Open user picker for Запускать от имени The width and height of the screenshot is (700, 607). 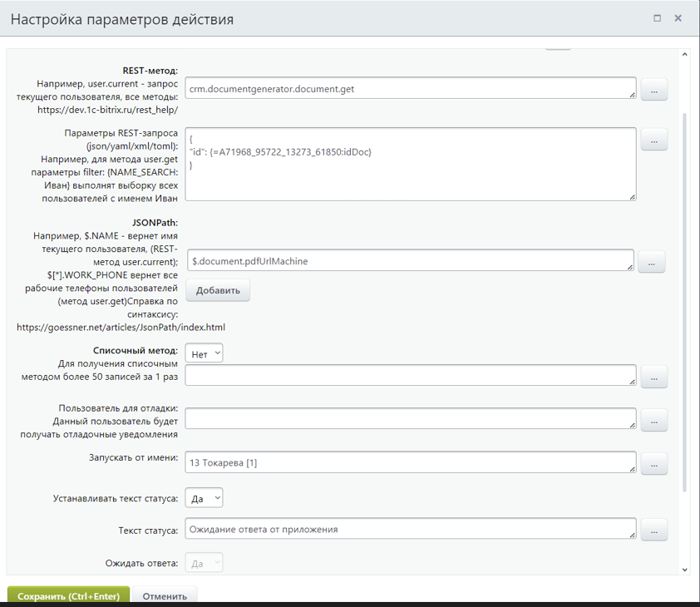653,463
